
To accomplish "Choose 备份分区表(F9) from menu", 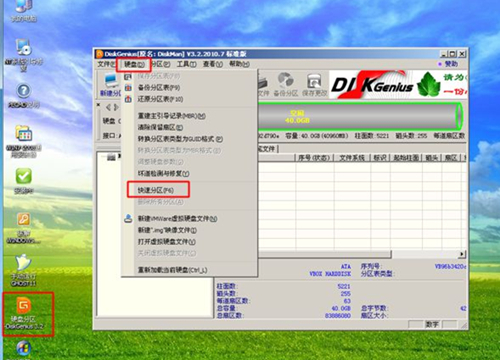I will click(x=190, y=88).
